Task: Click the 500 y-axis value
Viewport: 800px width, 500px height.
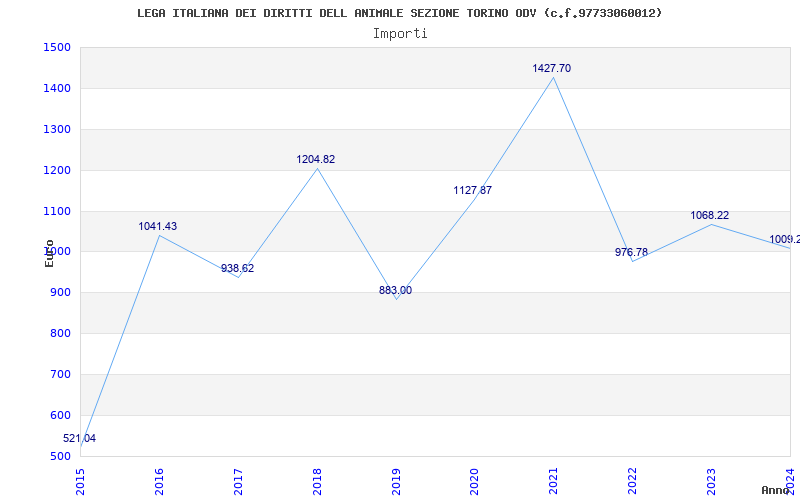Action: [x=60, y=456]
